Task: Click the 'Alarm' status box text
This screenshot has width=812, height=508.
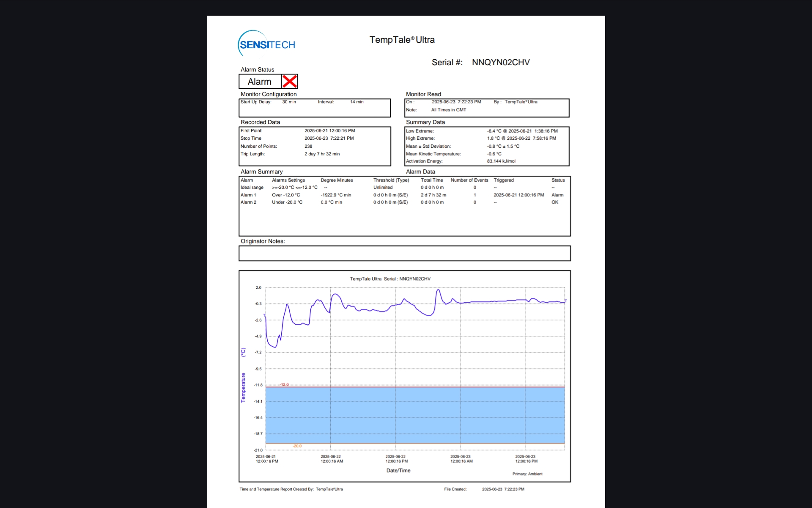Action: click(x=259, y=82)
